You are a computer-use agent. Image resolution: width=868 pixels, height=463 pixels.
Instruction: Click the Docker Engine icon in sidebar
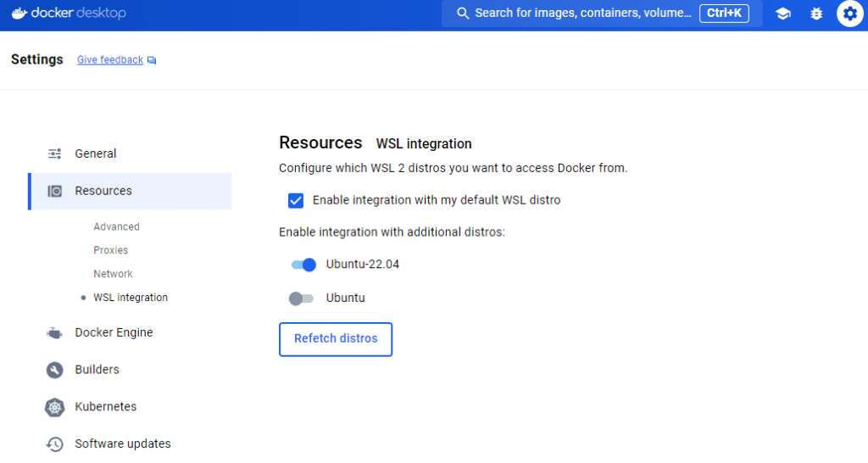click(55, 333)
